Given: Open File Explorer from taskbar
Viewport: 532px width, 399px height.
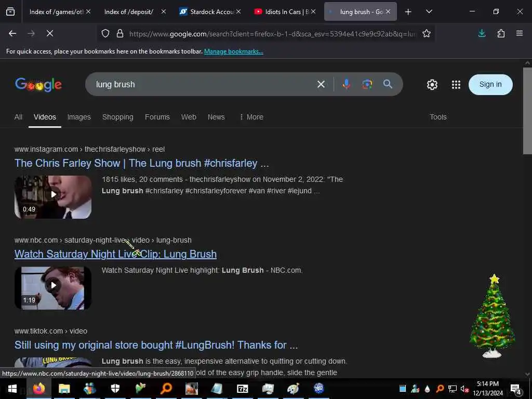Looking at the screenshot, I should (64, 389).
